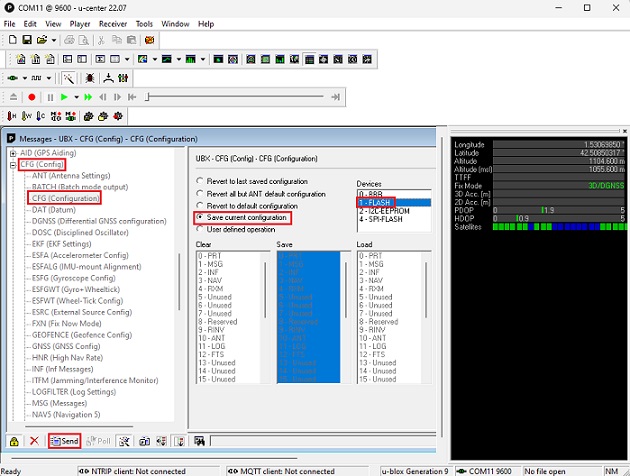
Task: Select 'Revert to last saved configuration' option
Action: [x=200, y=181]
